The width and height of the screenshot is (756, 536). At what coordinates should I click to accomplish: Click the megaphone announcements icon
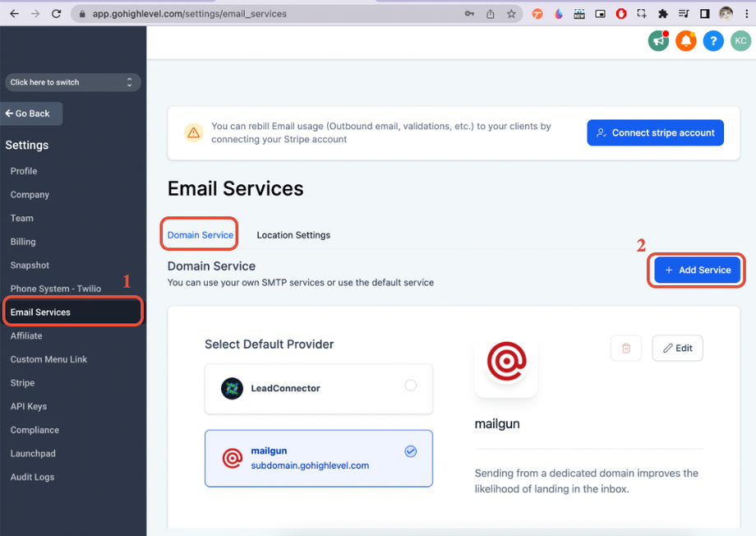tap(658, 40)
